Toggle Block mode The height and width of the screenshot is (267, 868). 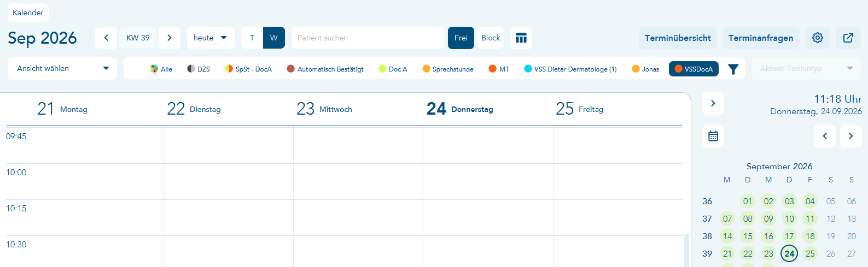(x=491, y=38)
